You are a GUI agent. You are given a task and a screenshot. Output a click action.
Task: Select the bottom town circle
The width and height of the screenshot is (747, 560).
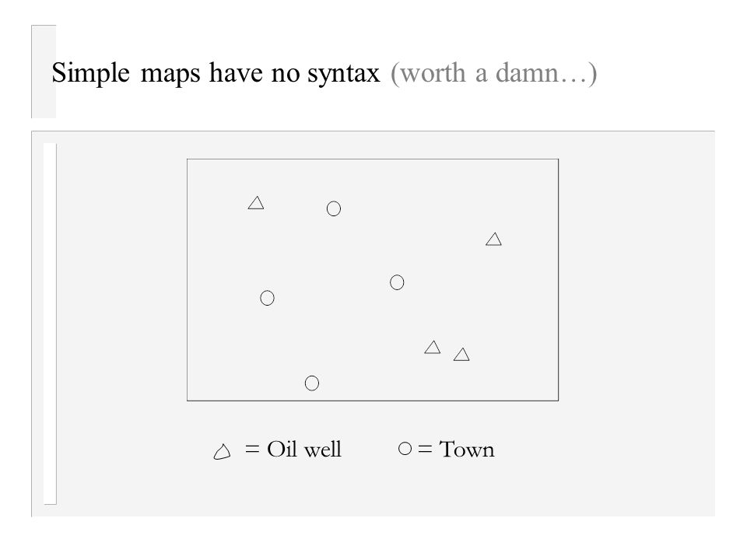point(311,383)
